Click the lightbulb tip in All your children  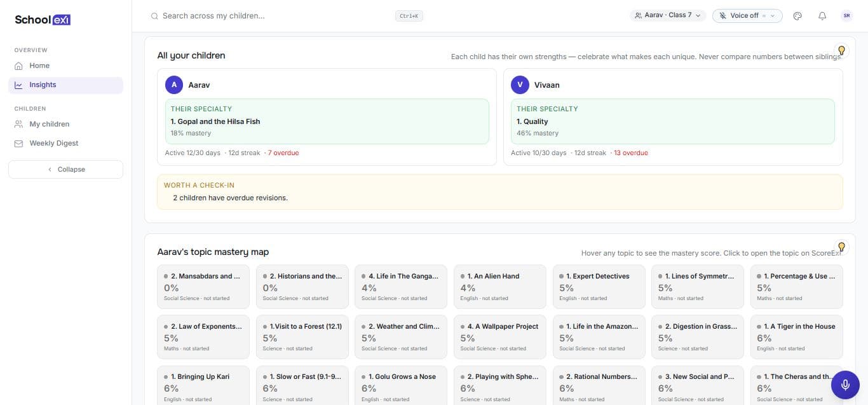coord(841,50)
